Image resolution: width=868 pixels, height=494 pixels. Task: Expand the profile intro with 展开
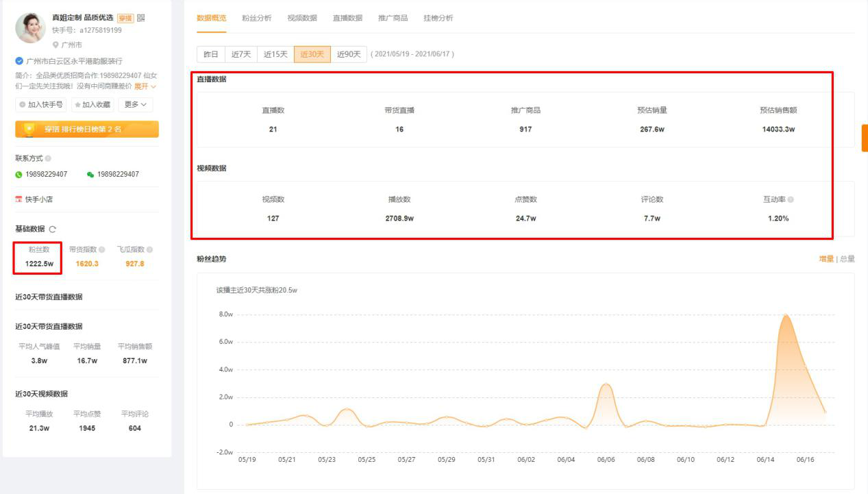145,86
